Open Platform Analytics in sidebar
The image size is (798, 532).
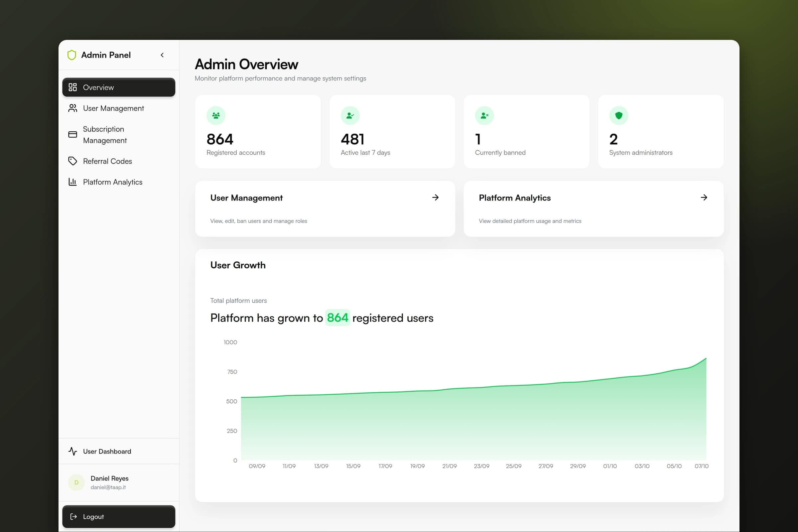119,182
